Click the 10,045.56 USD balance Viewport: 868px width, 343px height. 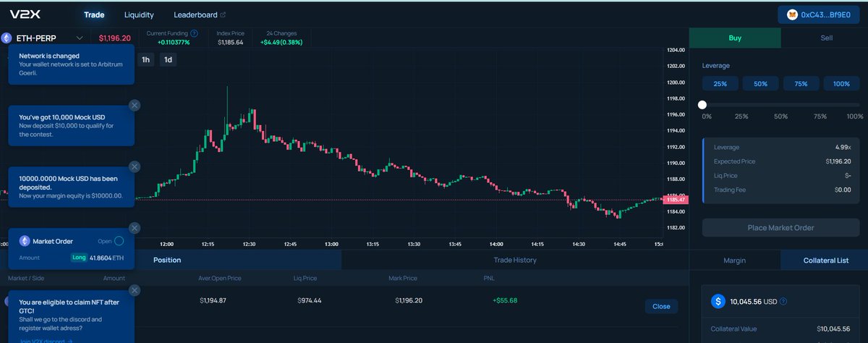754,301
